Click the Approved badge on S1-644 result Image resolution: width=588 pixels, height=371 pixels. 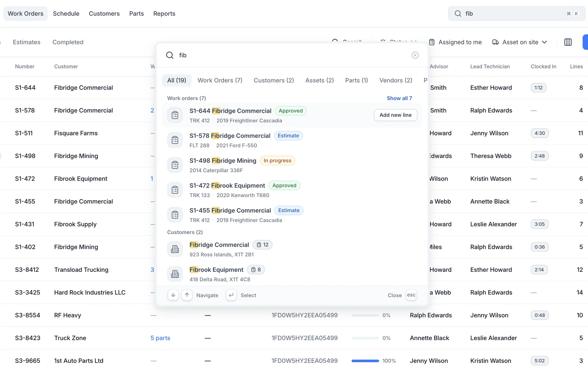[291, 111]
